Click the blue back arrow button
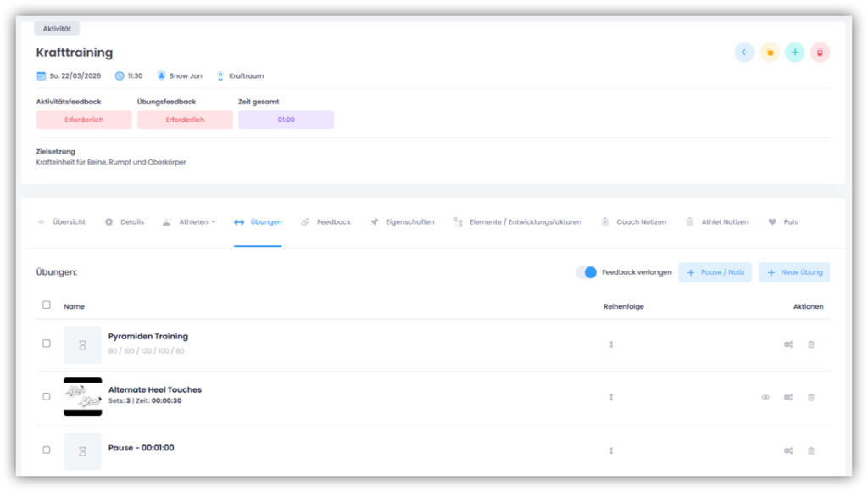The height and width of the screenshot is (492, 868). (x=743, y=53)
